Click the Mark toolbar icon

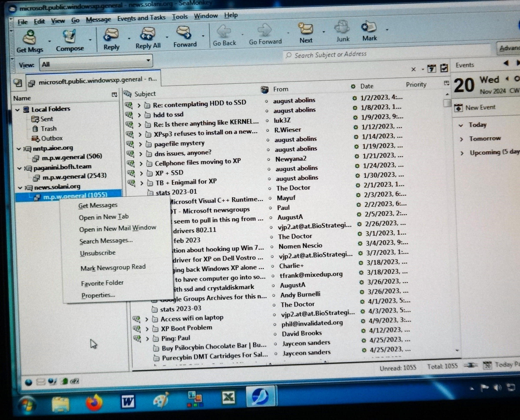click(x=369, y=27)
